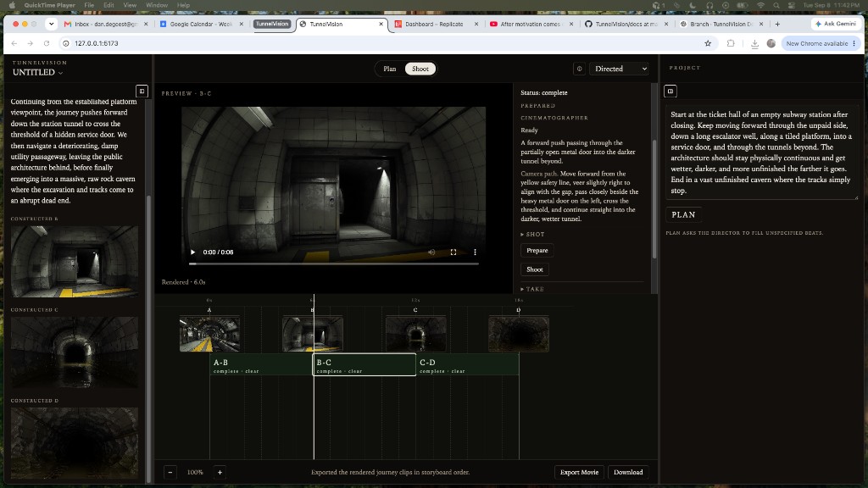Screen dimensions: 868x488
Task: Reload the TunnelVision page
Action: 47,43
